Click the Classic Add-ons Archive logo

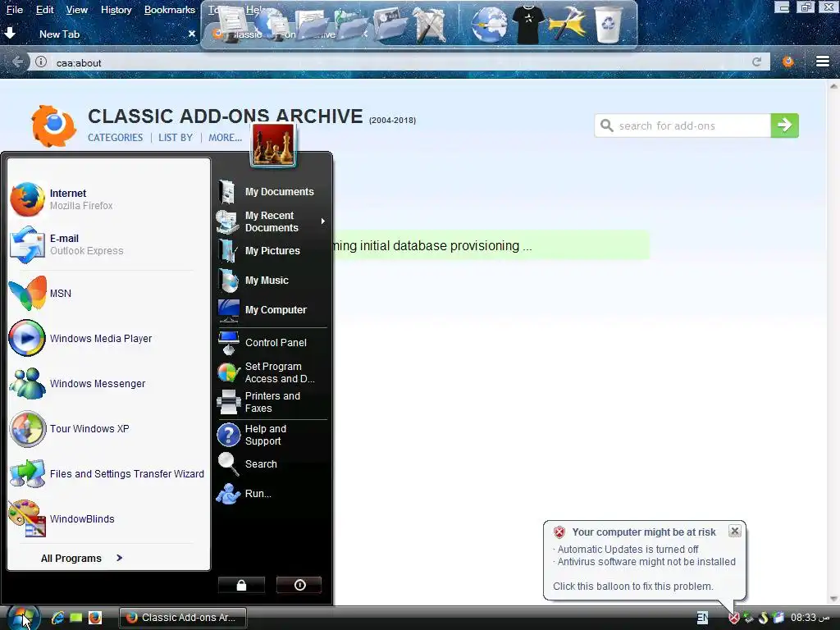(x=52, y=126)
